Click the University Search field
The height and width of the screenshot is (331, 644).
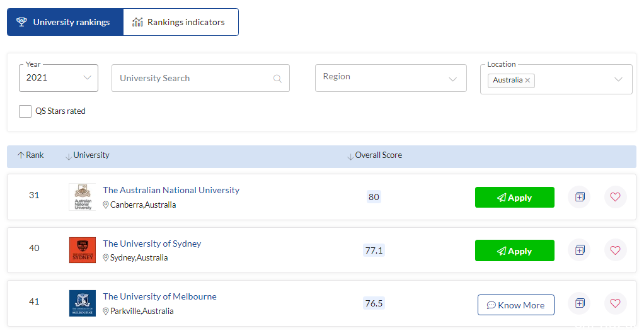tap(200, 78)
